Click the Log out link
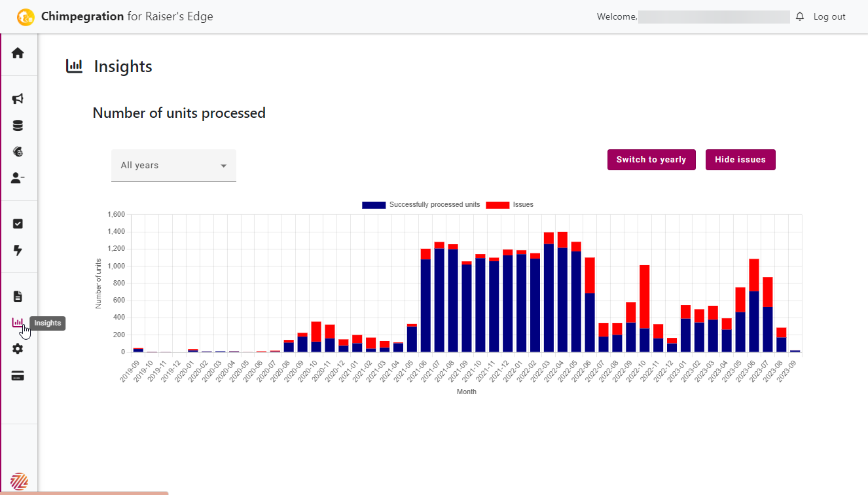This screenshot has height=495, width=868. pyautogui.click(x=829, y=17)
